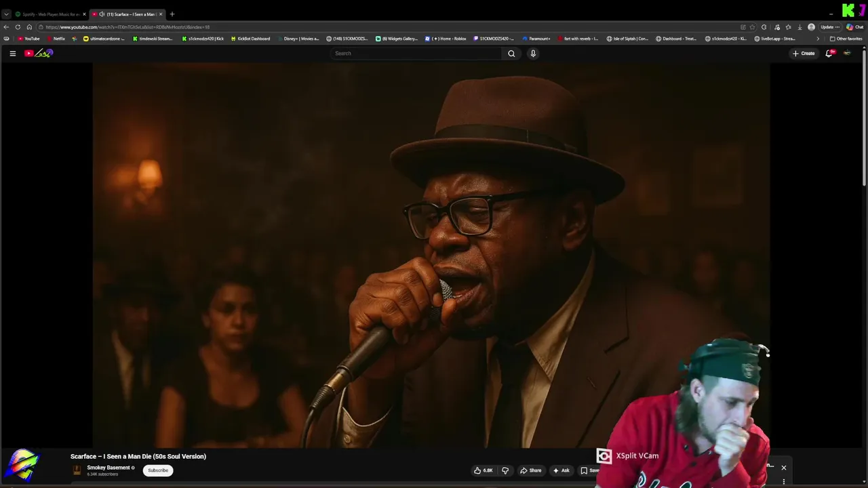Click the video title text
The image size is (868, 488).
pos(138,456)
